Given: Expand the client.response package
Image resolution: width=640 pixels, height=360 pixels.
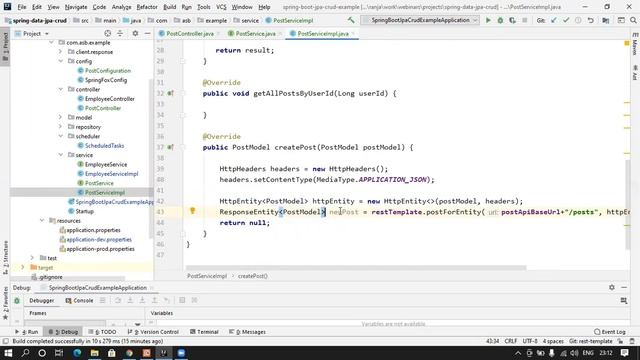Looking at the screenshot, I should coord(60,52).
